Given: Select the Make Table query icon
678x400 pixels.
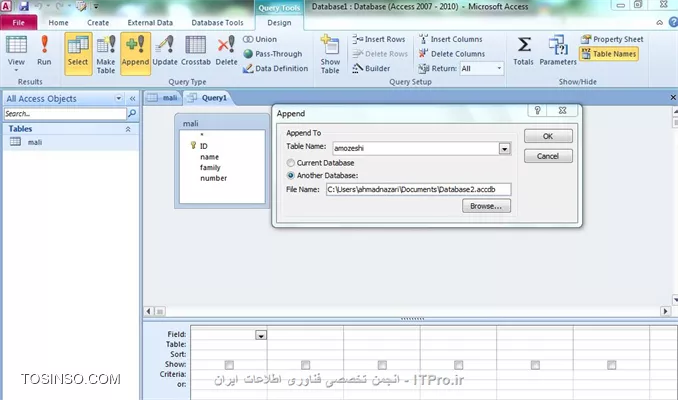Looking at the screenshot, I should click(x=106, y=46).
